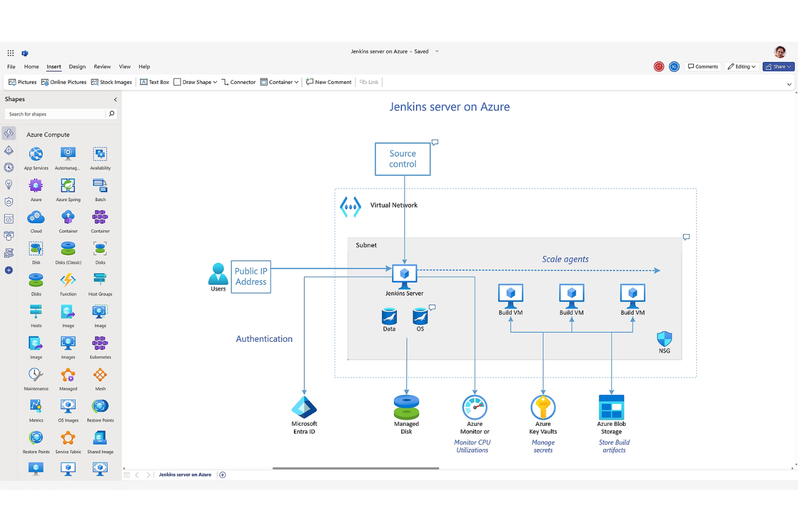Open the File menu

click(x=11, y=67)
